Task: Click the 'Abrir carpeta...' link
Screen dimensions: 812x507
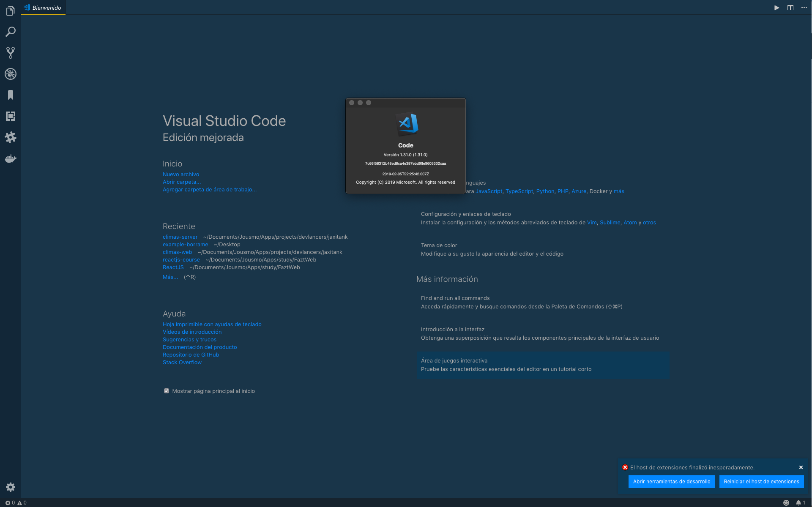Action: coord(182,182)
